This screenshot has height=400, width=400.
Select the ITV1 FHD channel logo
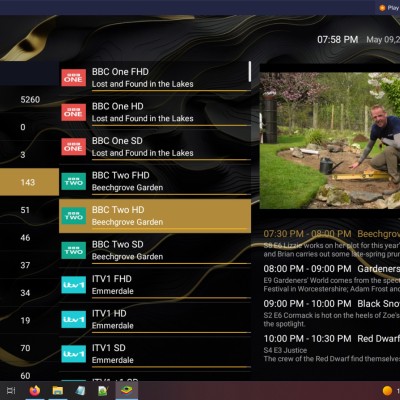(74, 285)
